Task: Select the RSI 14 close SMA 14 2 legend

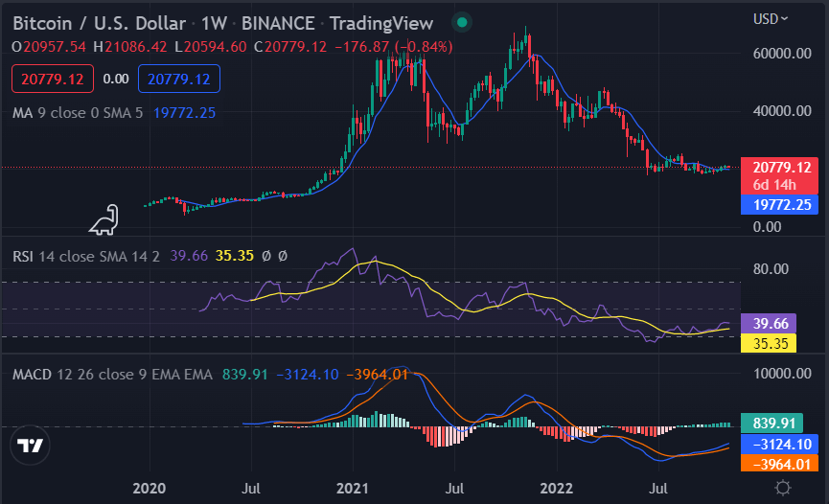Action: (85, 257)
